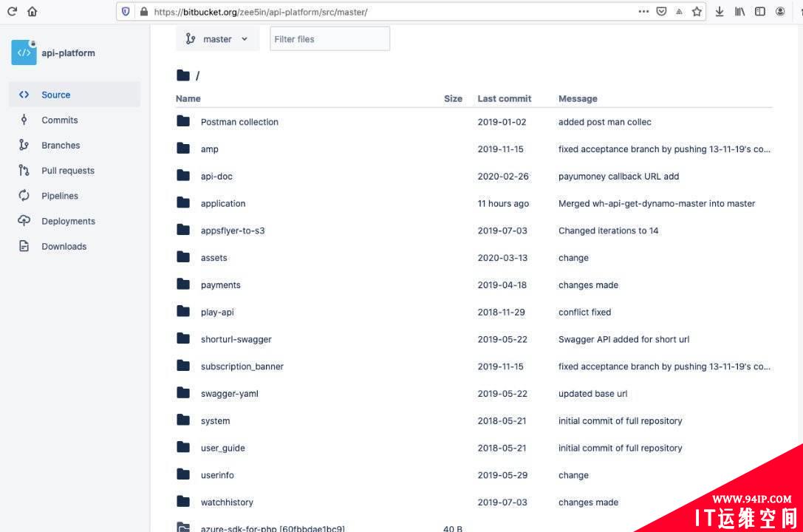Open the azure-sdk-for-php submodule entry
The width and height of the screenshot is (803, 532).
(273, 528)
